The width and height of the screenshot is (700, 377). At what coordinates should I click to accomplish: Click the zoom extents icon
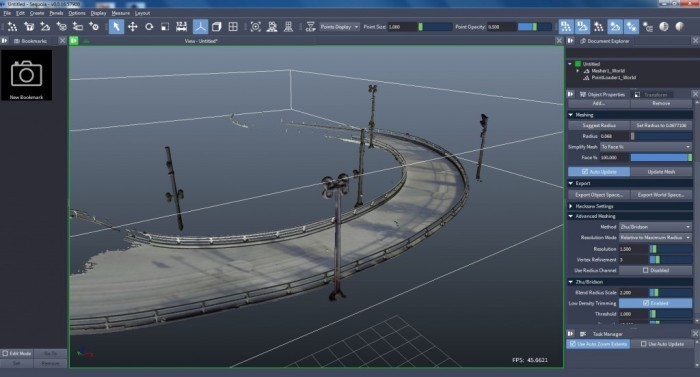pos(255,27)
